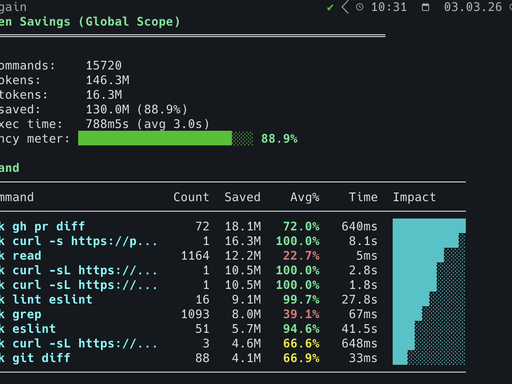
Task: Click the value 146.3M
Action: [108, 80]
